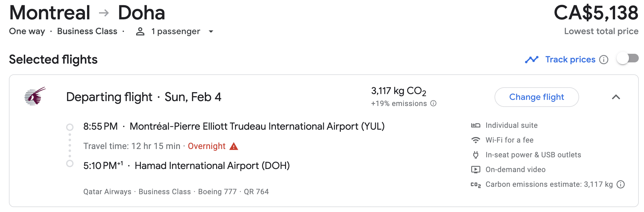
Task: Click the CO2 carbon emissions icon
Action: click(x=475, y=185)
